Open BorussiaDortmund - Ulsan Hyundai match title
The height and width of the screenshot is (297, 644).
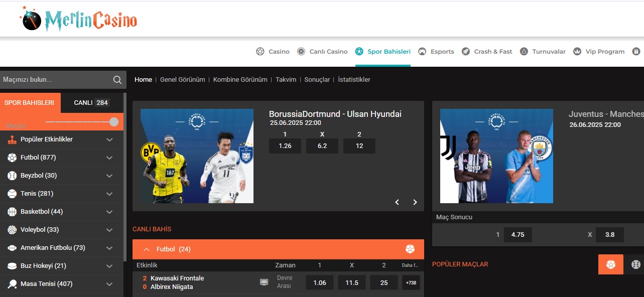click(335, 114)
